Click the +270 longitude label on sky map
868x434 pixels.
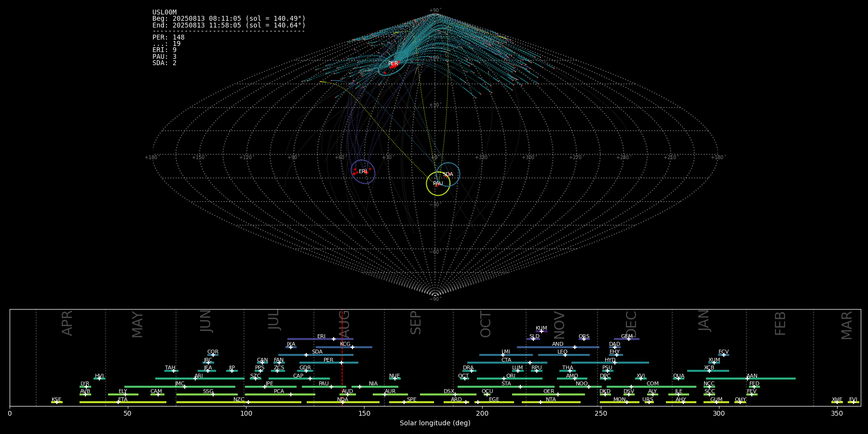(575, 157)
